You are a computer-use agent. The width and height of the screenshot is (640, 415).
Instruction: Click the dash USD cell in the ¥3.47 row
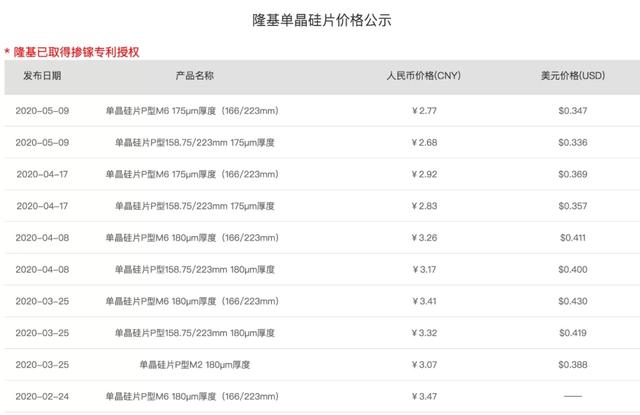573,396
